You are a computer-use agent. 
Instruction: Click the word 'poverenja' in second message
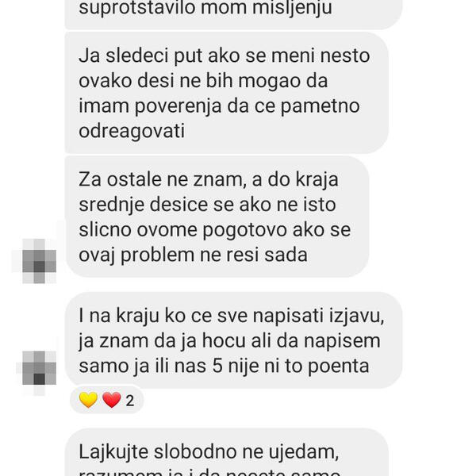[178, 107]
